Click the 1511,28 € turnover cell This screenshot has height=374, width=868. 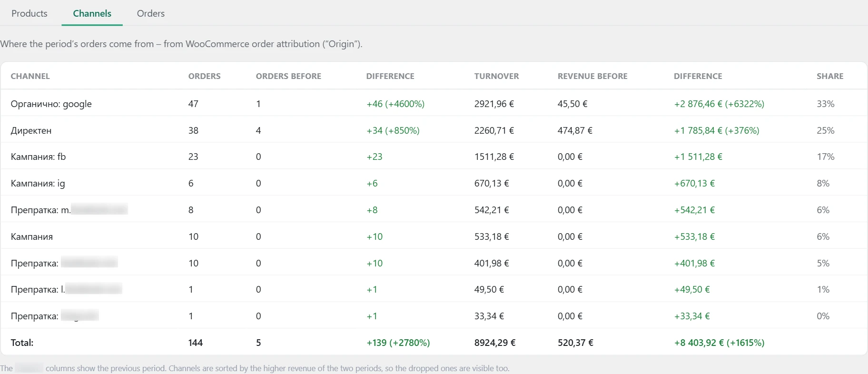coord(494,157)
